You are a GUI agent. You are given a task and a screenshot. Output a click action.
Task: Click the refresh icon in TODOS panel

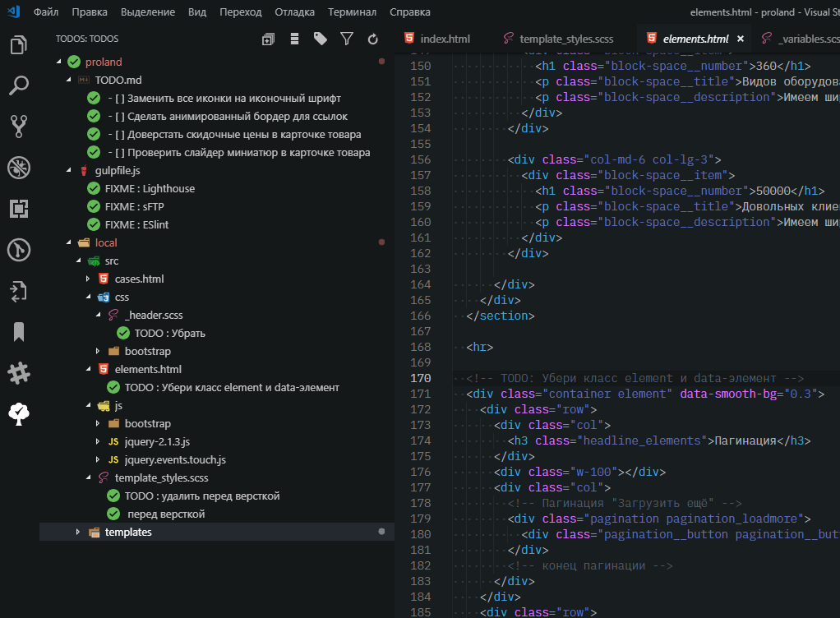click(x=372, y=39)
